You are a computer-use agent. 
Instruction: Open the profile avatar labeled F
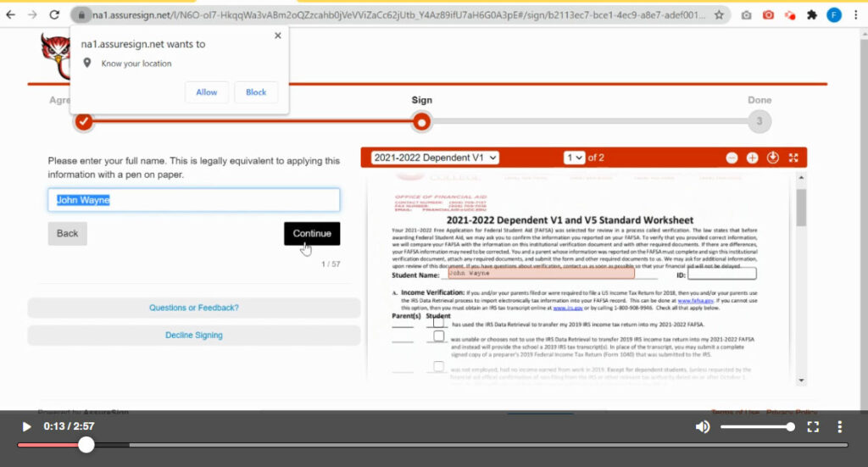[x=834, y=15]
